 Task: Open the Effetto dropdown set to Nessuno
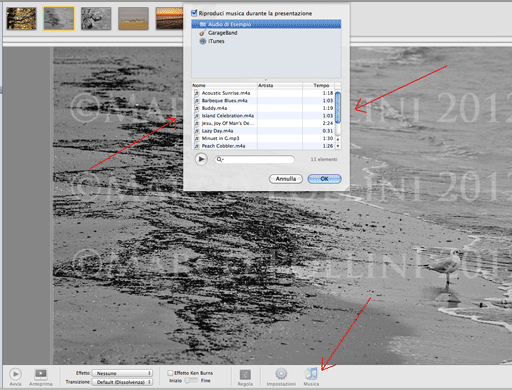[x=122, y=373]
